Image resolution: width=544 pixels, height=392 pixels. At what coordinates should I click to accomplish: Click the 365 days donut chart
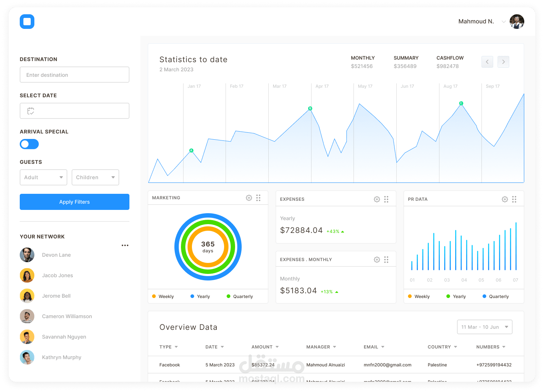point(208,247)
